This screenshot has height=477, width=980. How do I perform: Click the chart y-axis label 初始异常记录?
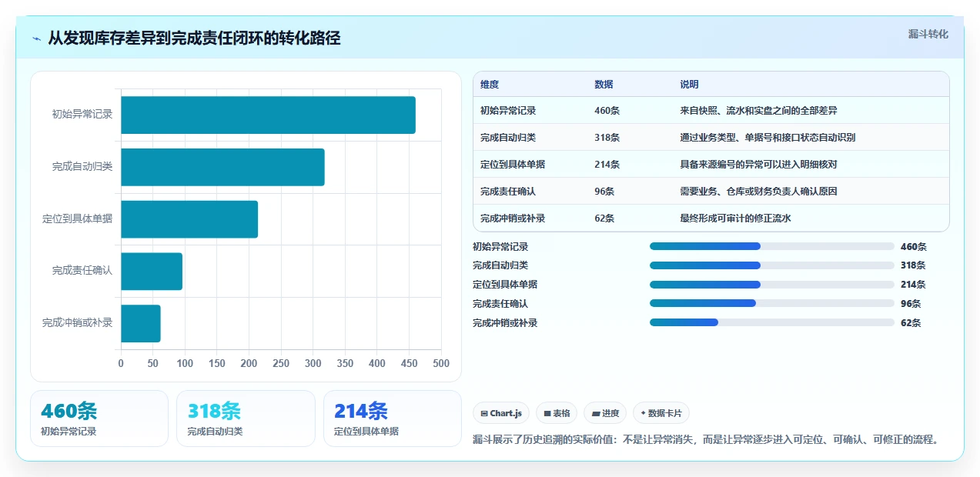coord(82,115)
